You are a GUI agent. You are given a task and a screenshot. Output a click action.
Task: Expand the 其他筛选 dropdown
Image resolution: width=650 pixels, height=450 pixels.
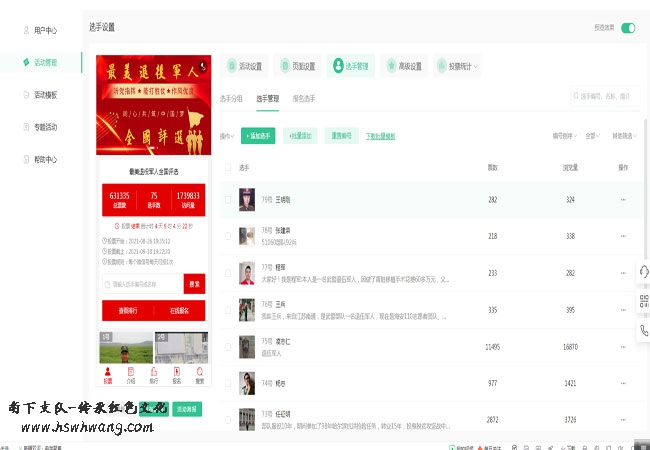coord(624,136)
